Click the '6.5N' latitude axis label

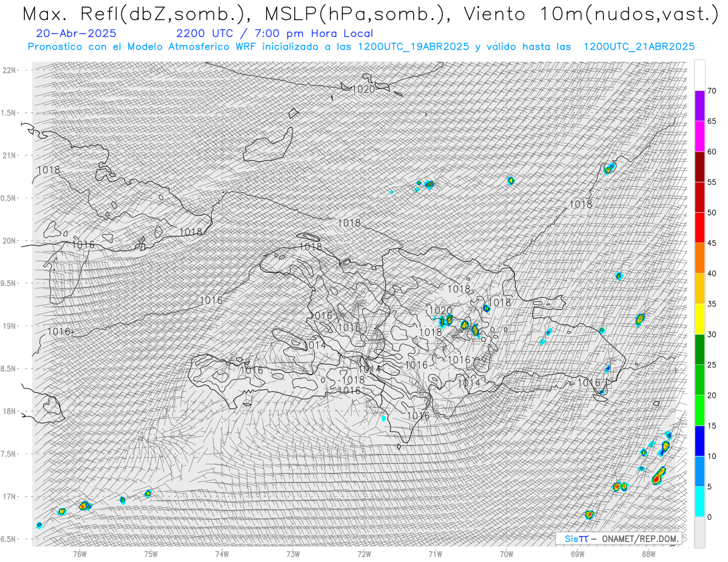click(9, 539)
